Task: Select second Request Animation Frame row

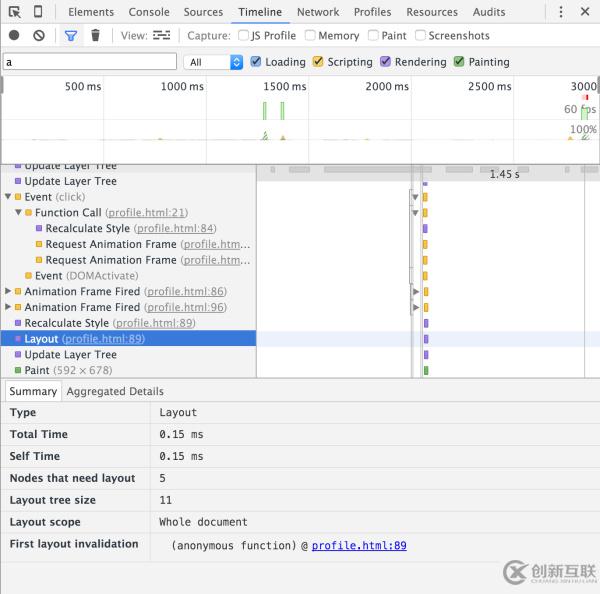Action: [x=129, y=260]
